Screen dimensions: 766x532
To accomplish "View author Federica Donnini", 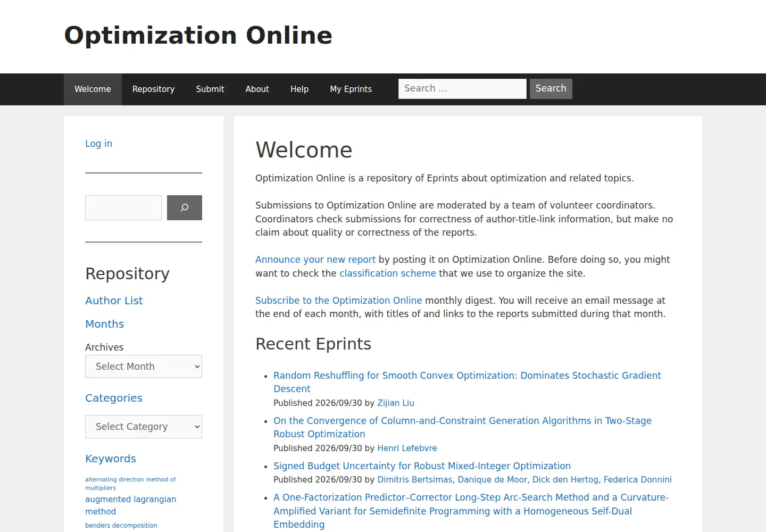I will 638,480.
